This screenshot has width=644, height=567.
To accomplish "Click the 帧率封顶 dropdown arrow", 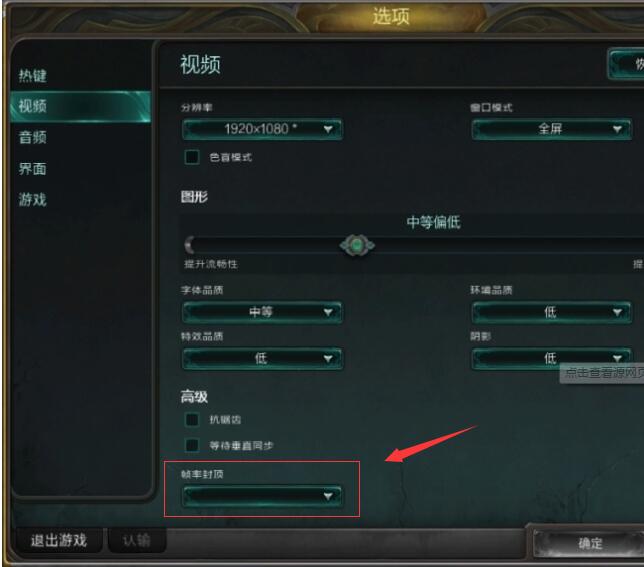I will click(328, 496).
